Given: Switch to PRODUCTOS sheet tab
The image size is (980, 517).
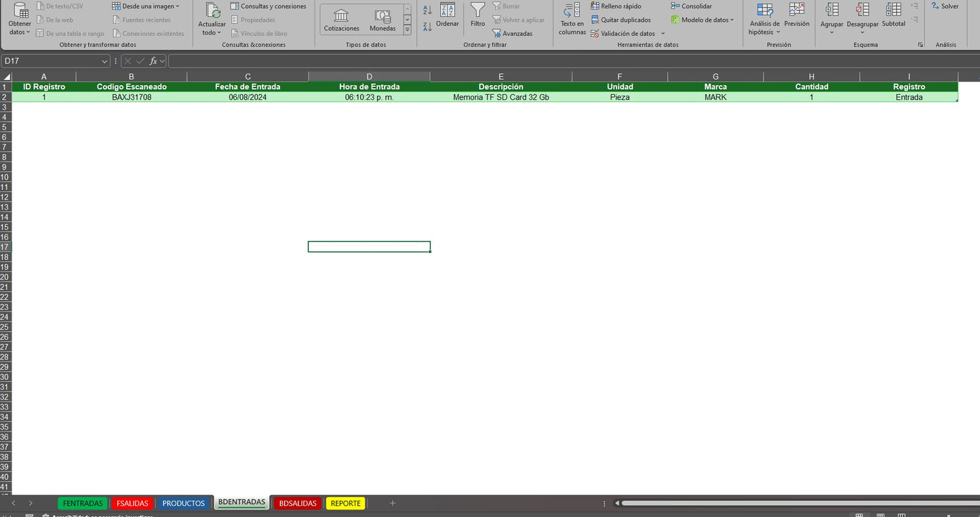Looking at the screenshot, I should point(183,503).
